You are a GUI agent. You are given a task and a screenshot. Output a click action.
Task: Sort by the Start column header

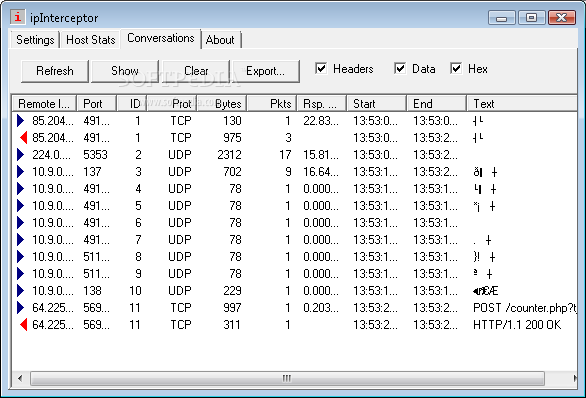click(377, 104)
